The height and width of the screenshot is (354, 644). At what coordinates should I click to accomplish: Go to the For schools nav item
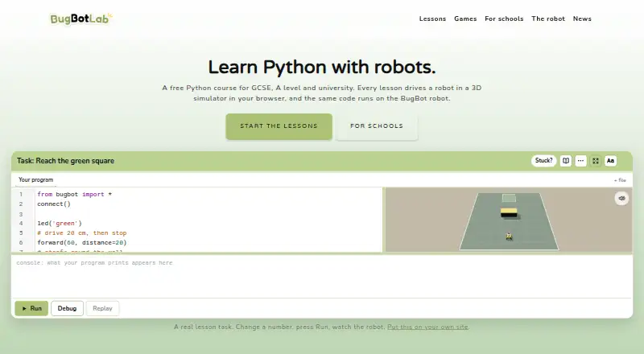[504, 19]
